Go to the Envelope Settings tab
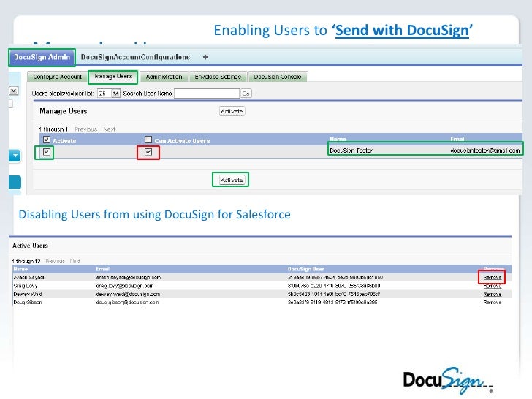Screen dimensions: 532x399 (218, 77)
